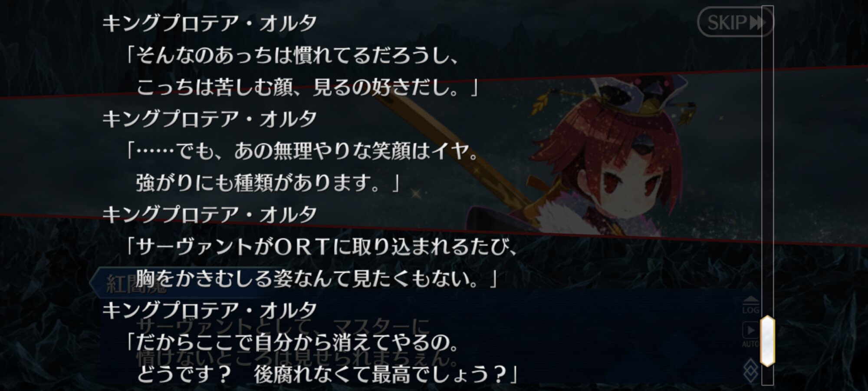Screen dimensions: 868x391
Task: Tap the SKIP button
Action: point(735,22)
